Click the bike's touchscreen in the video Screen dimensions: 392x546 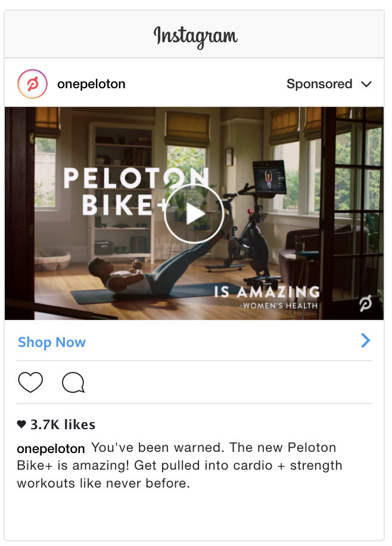tap(269, 178)
